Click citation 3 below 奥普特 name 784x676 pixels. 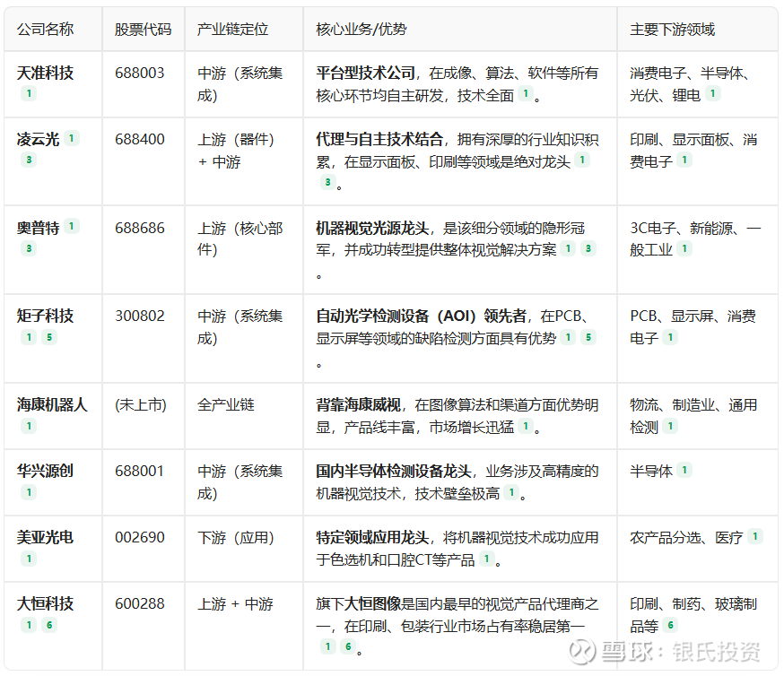(x=29, y=248)
